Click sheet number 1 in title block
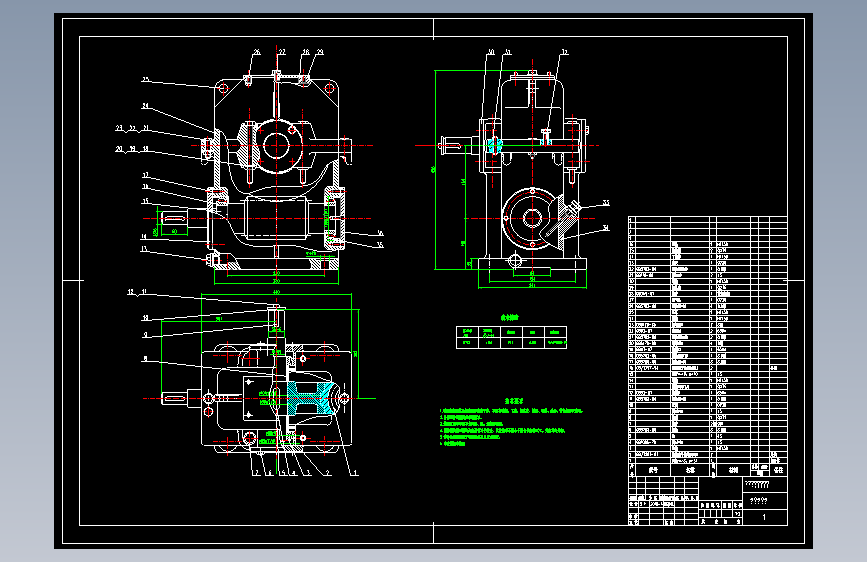The width and height of the screenshot is (867, 562). click(764, 518)
